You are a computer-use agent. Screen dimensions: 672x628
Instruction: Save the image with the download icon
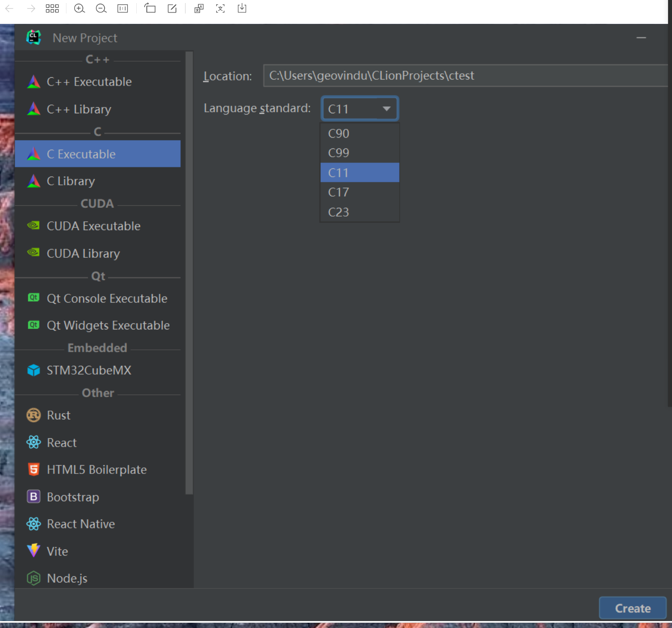tap(242, 8)
